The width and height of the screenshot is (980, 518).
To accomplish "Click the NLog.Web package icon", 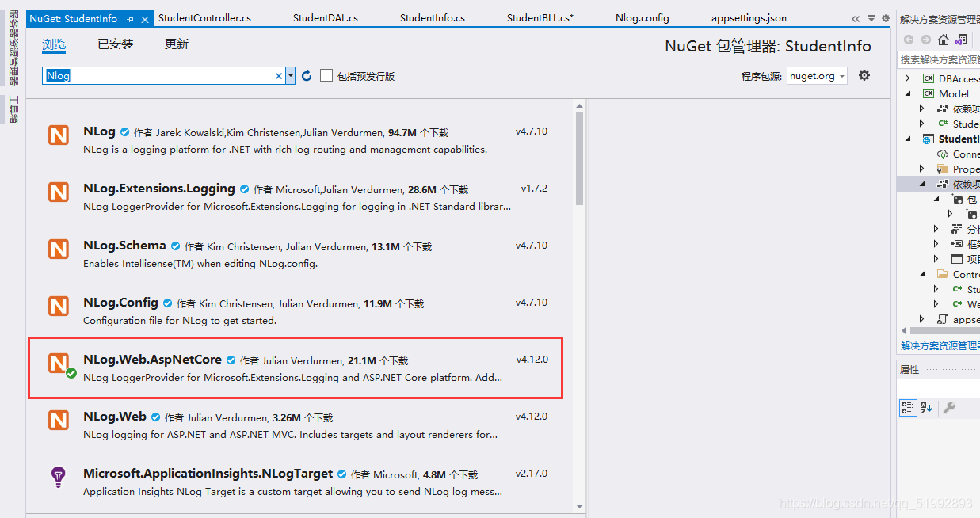I will 58,420.
